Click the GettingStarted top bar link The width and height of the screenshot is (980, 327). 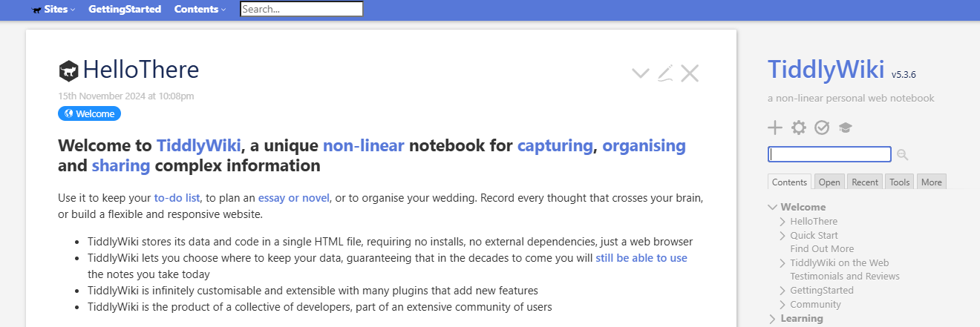click(x=125, y=10)
